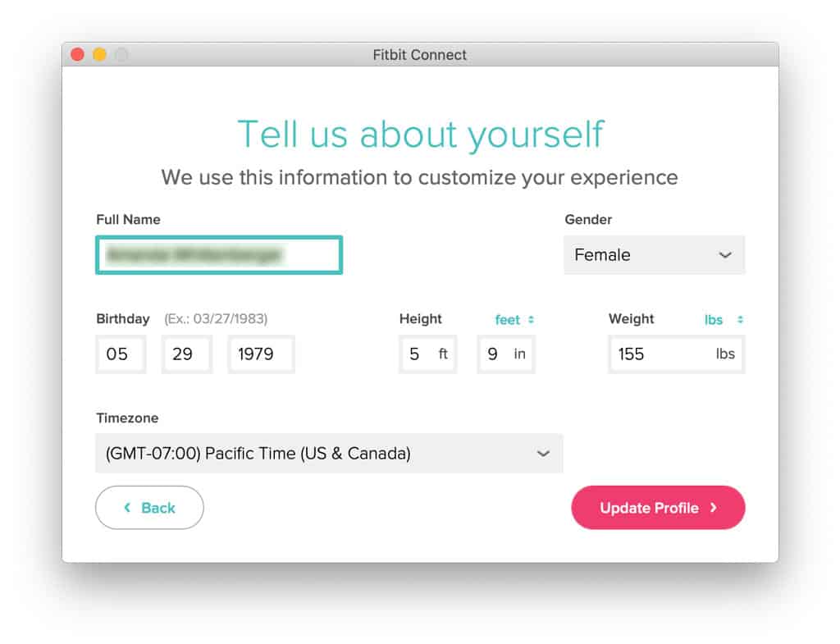The height and width of the screenshot is (644, 840).
Task: Click the height feet input box
Action: pyautogui.click(x=427, y=354)
